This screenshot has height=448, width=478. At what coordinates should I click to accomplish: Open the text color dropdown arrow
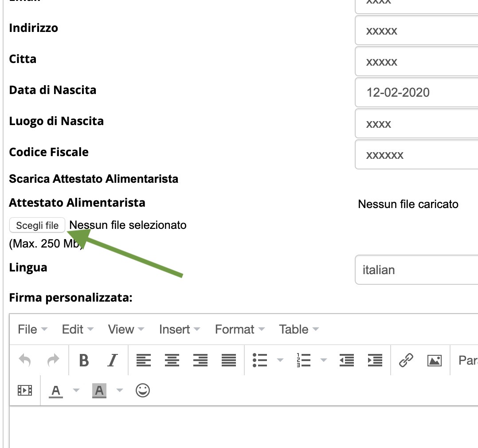click(x=76, y=390)
